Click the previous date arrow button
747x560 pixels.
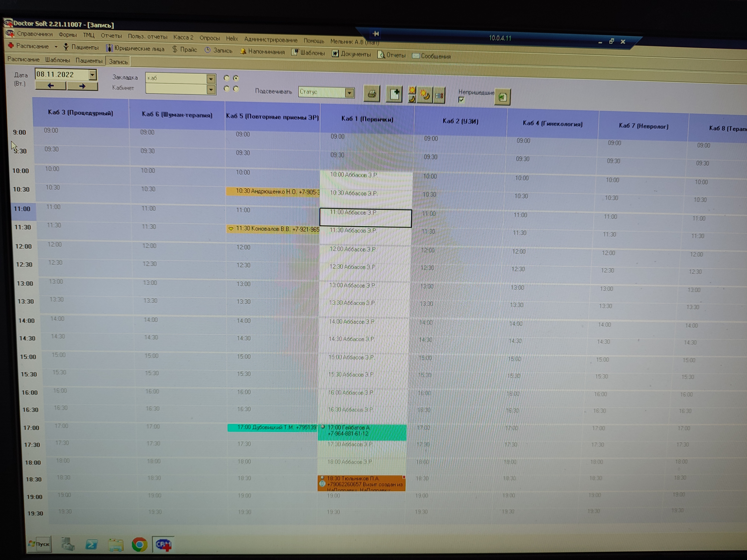click(x=51, y=86)
